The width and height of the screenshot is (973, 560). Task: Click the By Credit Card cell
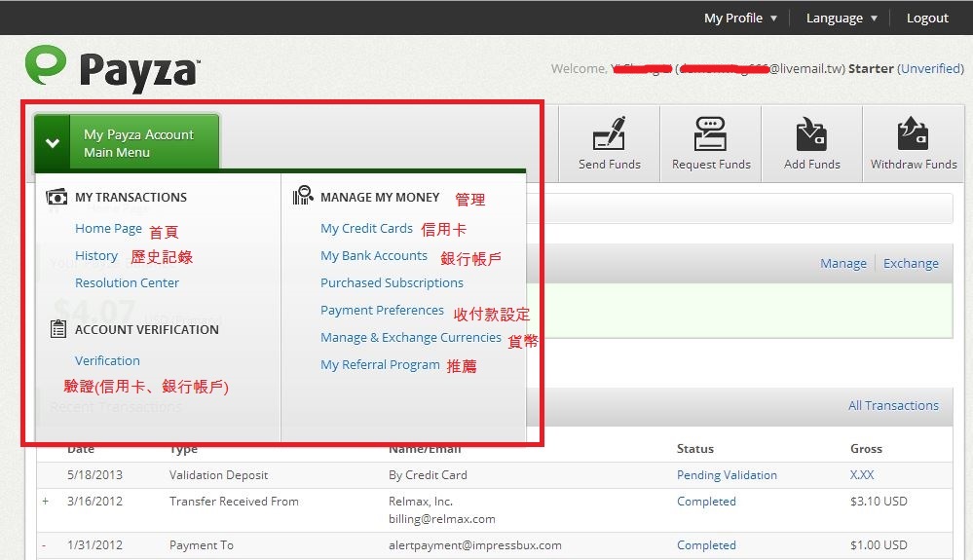click(x=428, y=475)
